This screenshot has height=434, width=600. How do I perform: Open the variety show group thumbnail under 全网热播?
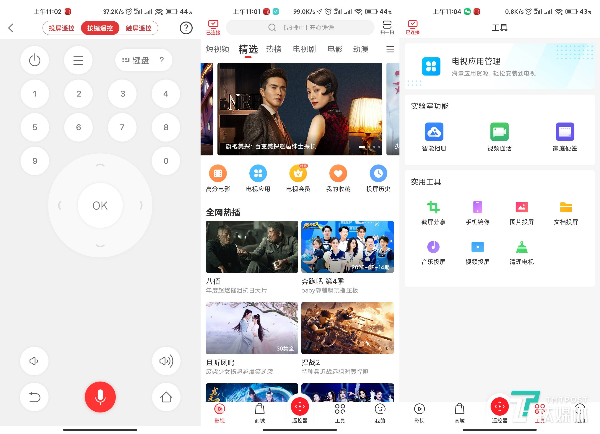(x=347, y=247)
